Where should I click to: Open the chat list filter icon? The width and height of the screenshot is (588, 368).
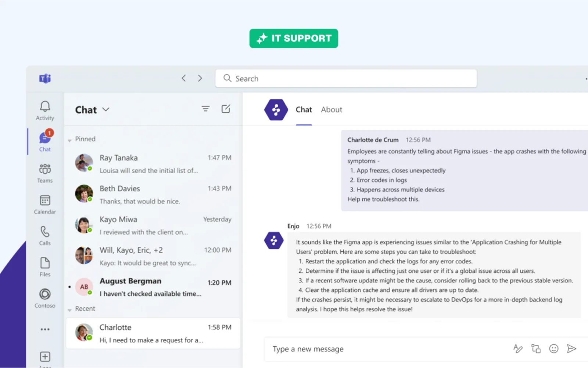[205, 109]
